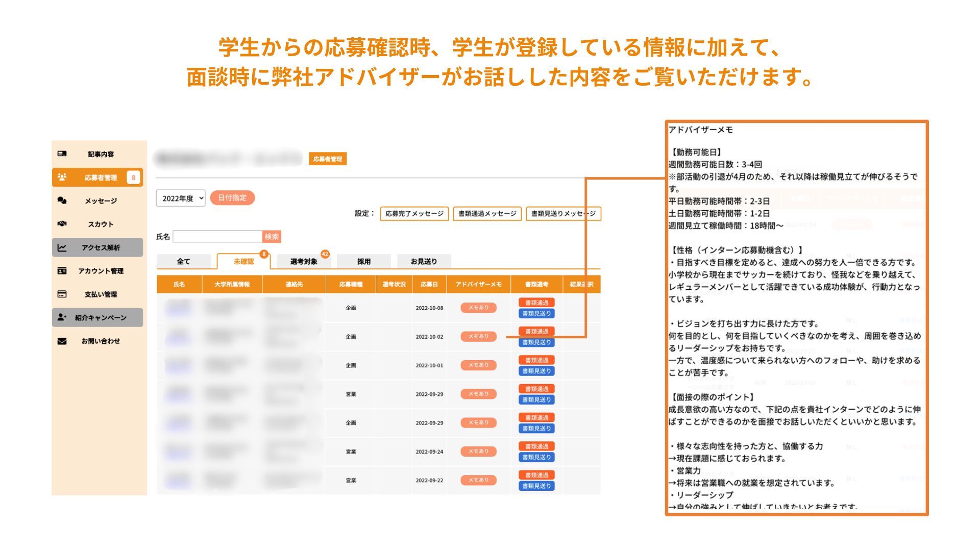Click the 紹介キャンペーン user-plus icon
This screenshot has height=551, width=980.
(x=62, y=317)
